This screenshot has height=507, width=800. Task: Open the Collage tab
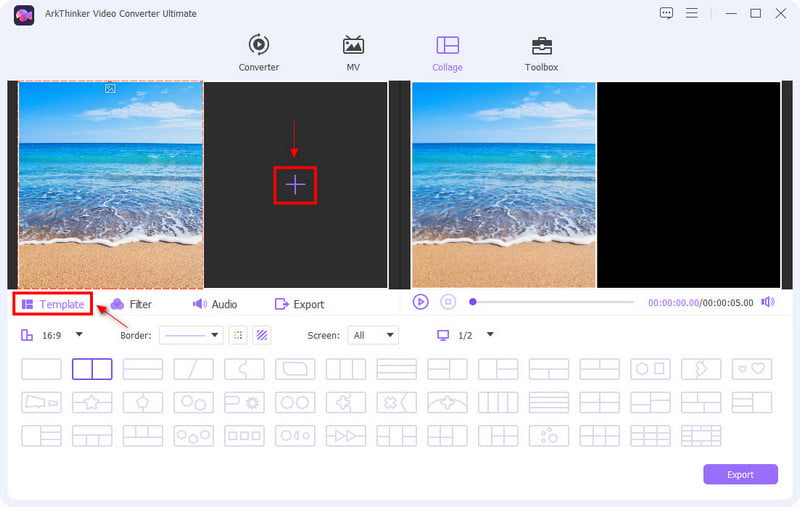coord(447,53)
